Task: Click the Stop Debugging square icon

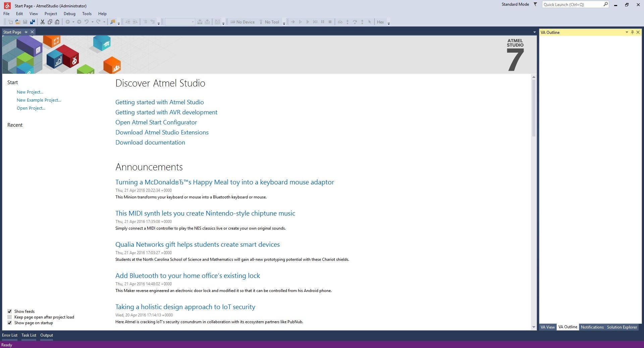Action: pos(330,22)
